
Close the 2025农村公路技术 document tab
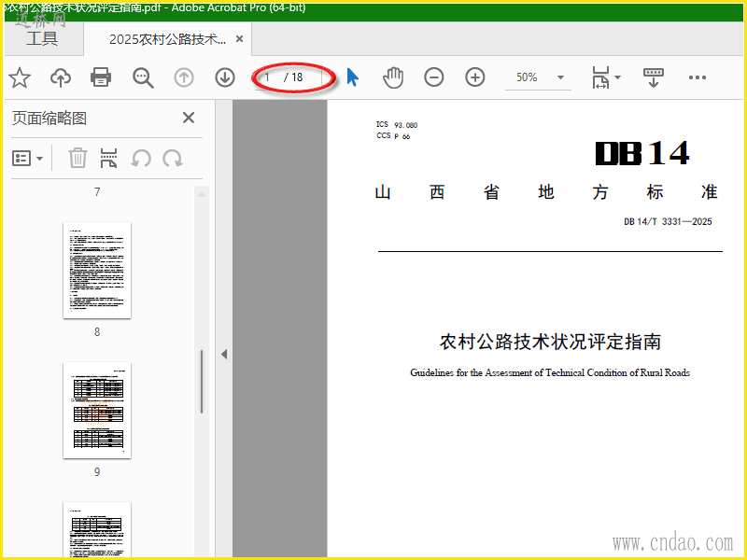tap(240, 39)
